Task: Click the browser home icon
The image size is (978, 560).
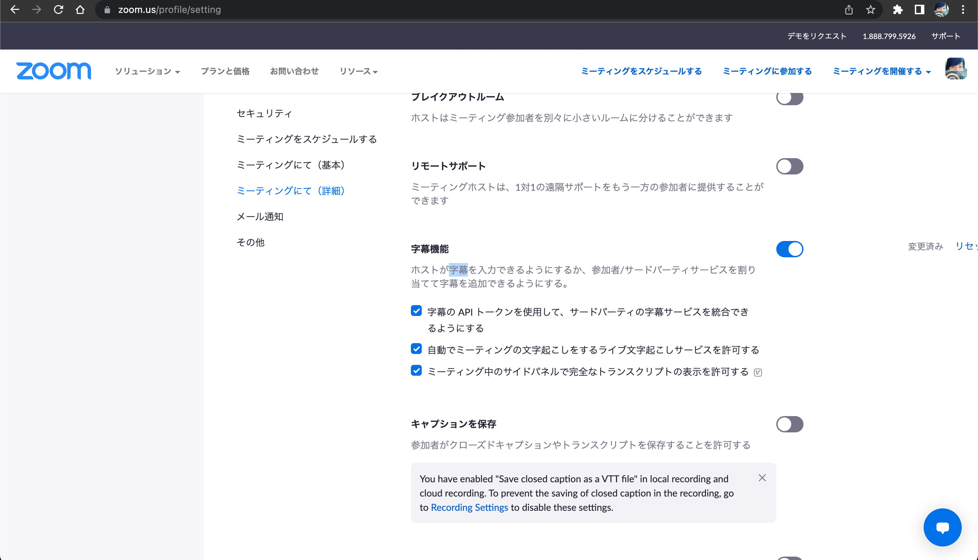Action: (80, 10)
